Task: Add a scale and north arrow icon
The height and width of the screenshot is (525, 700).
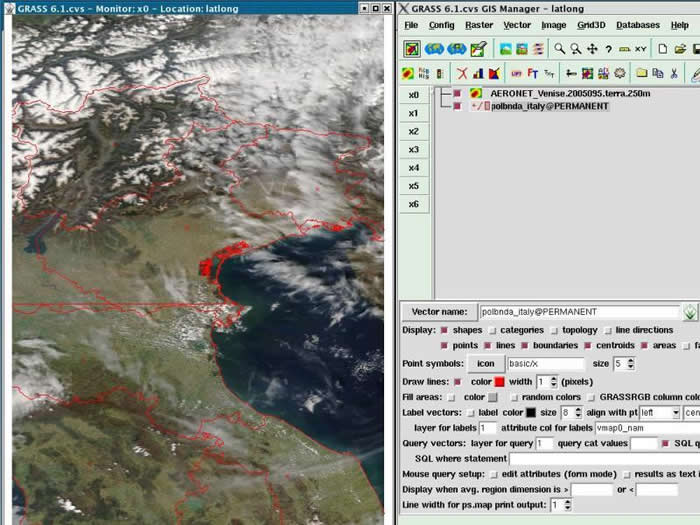Action: 571,73
